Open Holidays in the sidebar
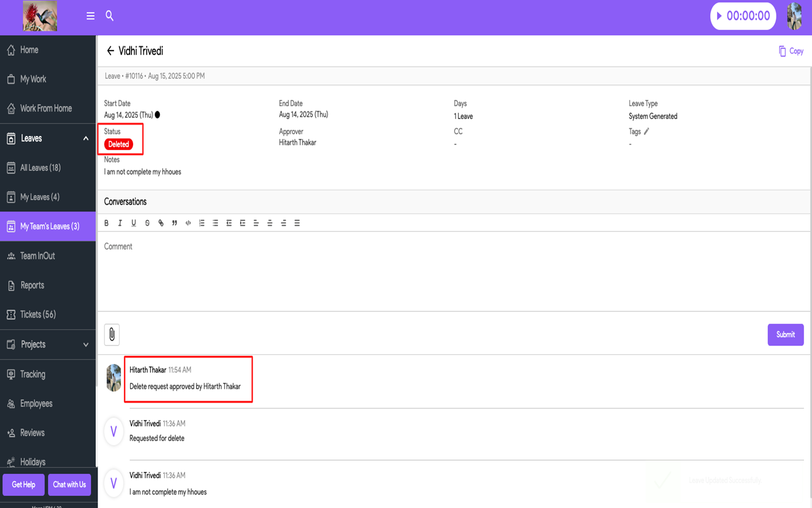The image size is (812, 508). (x=48, y=462)
